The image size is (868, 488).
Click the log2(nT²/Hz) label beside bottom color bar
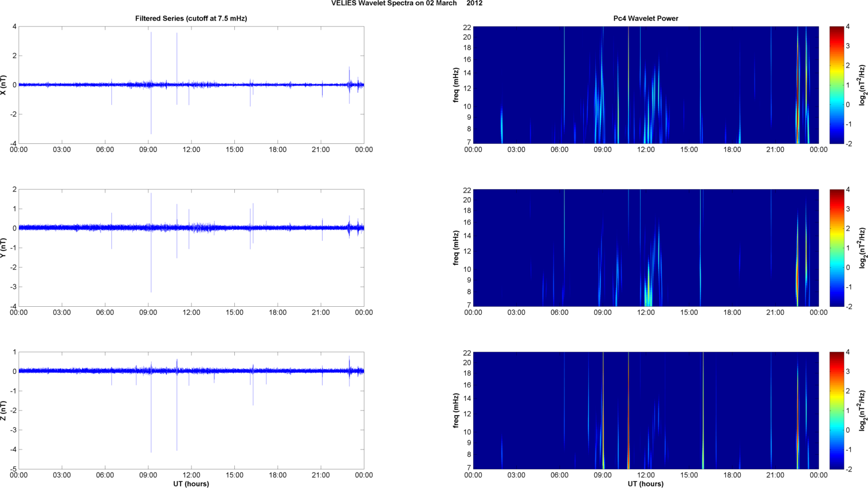coord(863,411)
